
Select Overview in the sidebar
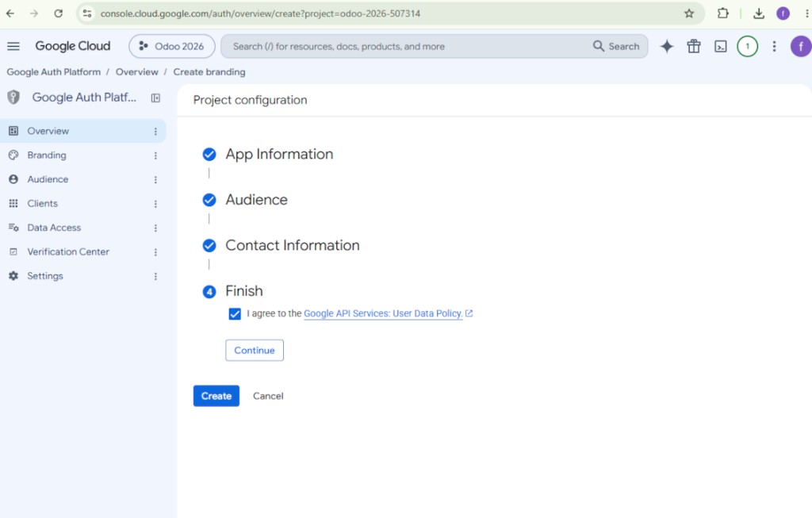pos(82,131)
